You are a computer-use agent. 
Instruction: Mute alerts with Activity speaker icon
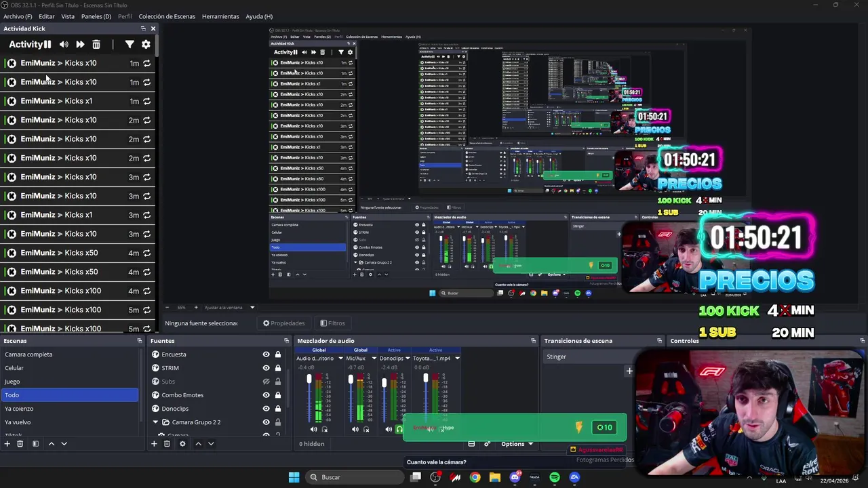click(64, 45)
